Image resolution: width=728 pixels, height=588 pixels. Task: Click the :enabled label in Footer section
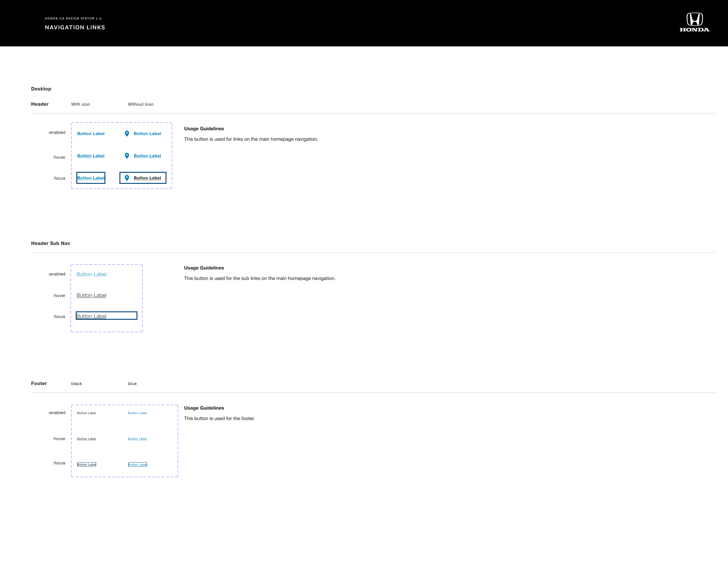pos(57,413)
